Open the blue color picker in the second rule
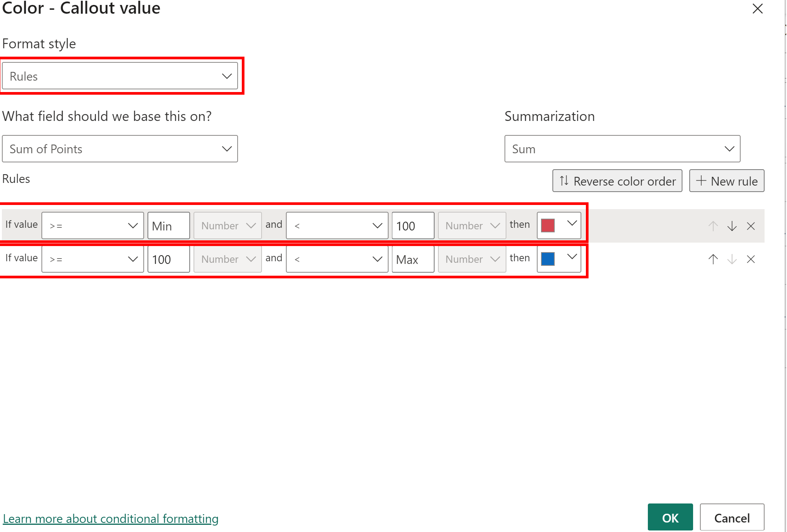The image size is (787, 532). click(559, 258)
